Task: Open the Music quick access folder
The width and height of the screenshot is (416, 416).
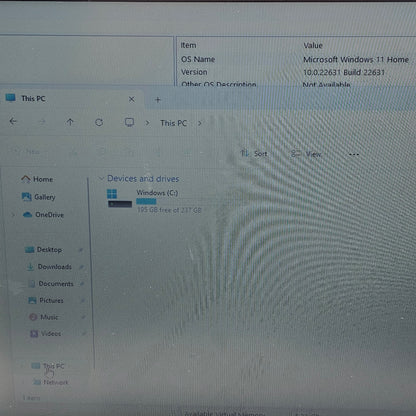Action: (x=49, y=317)
